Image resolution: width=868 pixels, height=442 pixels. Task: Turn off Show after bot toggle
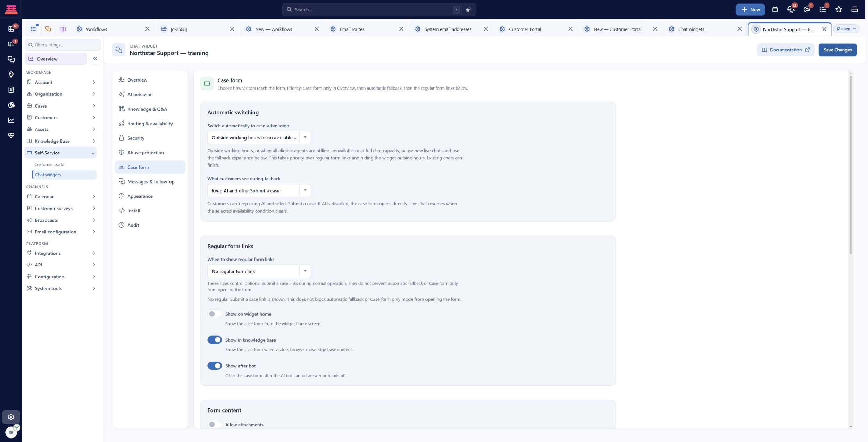[214, 366]
